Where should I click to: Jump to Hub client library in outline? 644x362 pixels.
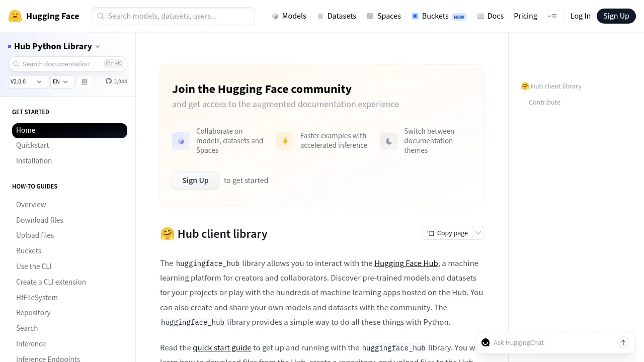pos(551,86)
